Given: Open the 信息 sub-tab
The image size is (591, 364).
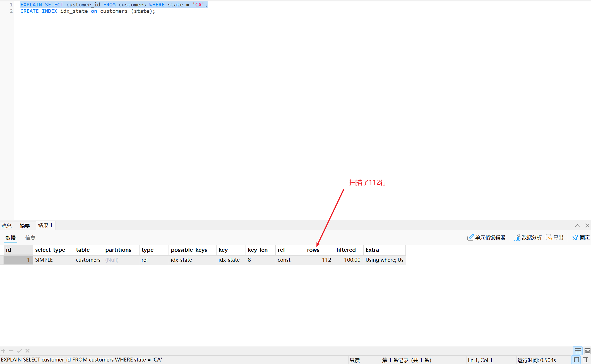Looking at the screenshot, I should pyautogui.click(x=30, y=237).
